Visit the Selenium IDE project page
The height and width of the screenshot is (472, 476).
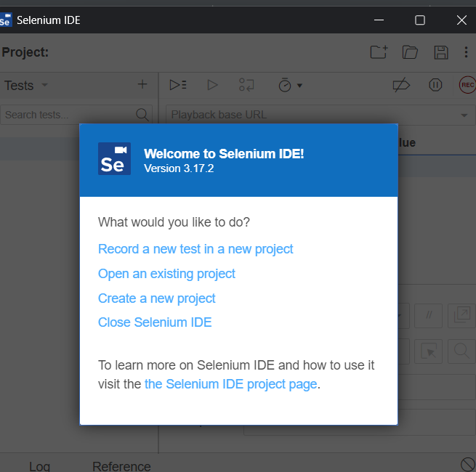230,384
